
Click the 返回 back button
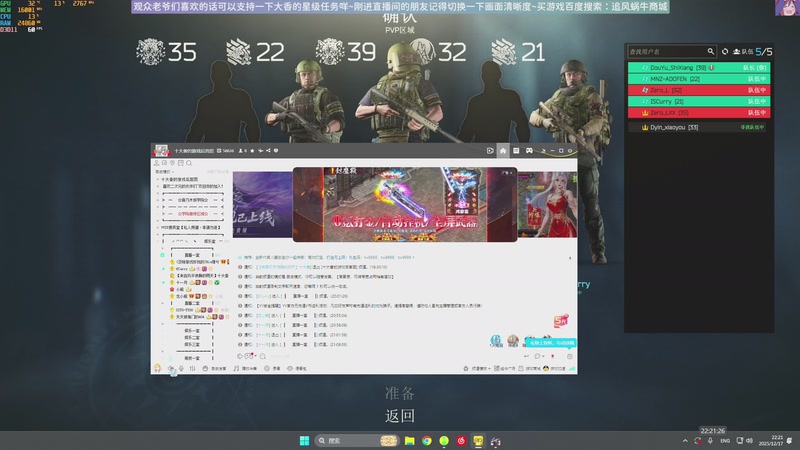click(399, 416)
